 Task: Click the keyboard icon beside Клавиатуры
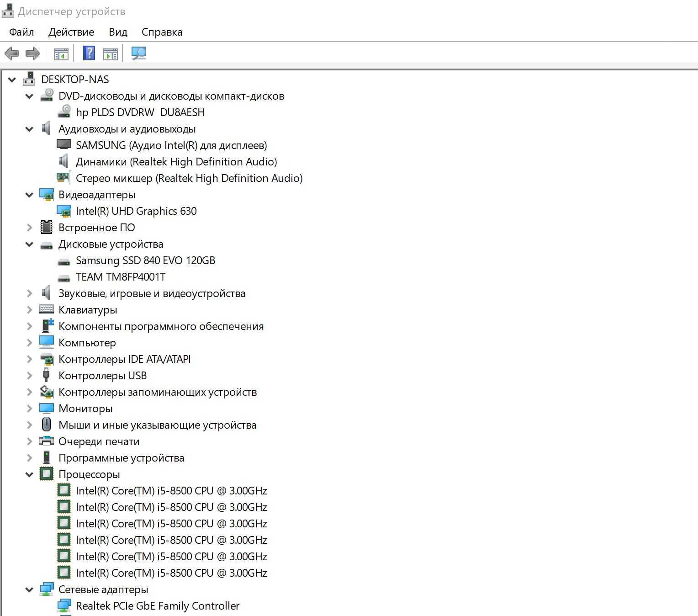click(x=47, y=309)
